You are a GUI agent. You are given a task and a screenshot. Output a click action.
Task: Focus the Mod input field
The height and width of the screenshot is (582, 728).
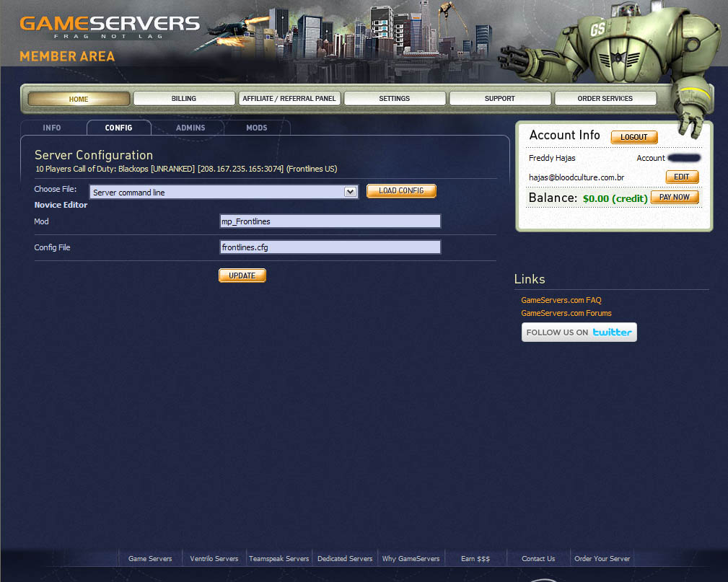pyautogui.click(x=330, y=221)
